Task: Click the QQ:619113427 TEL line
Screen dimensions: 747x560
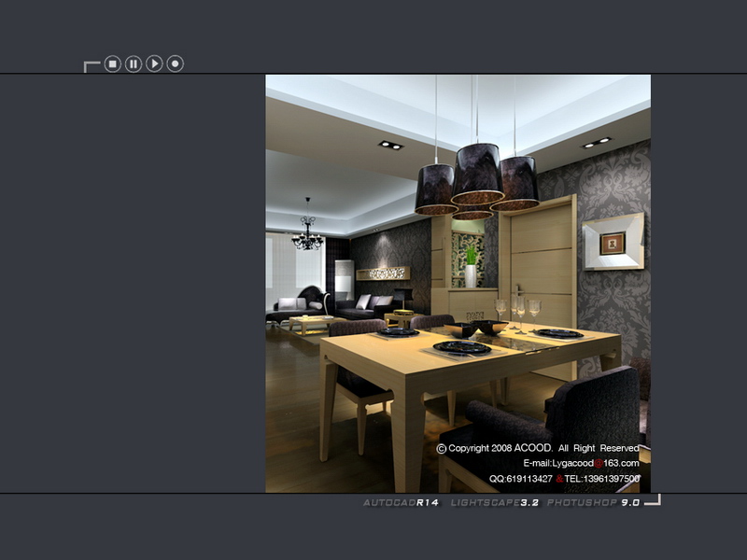Action: 564,478
